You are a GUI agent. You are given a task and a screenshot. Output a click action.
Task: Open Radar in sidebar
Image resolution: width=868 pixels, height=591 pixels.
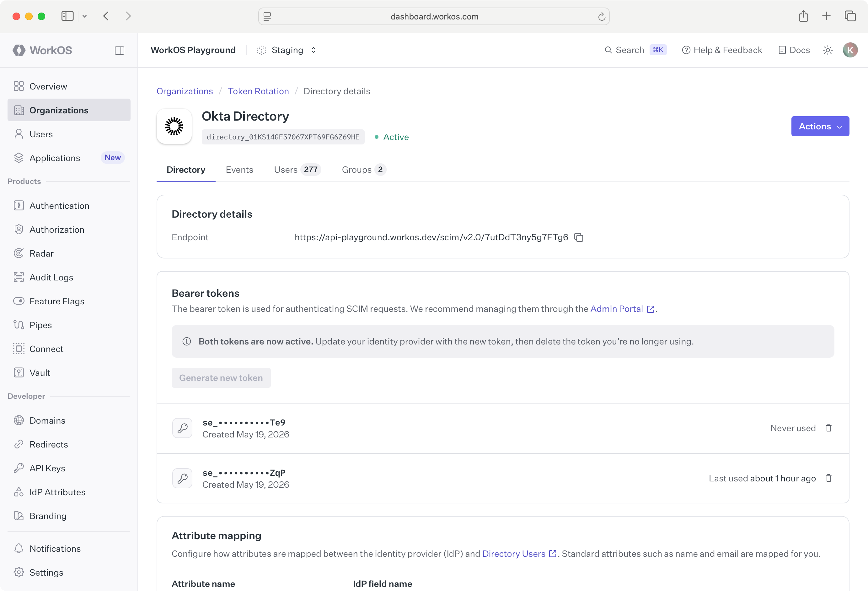(69, 253)
